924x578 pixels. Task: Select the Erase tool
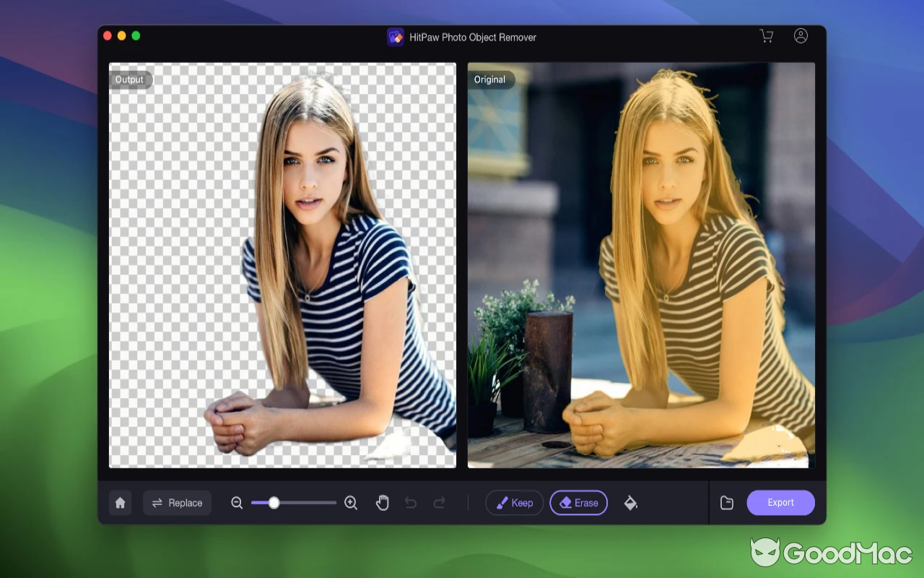coord(578,502)
